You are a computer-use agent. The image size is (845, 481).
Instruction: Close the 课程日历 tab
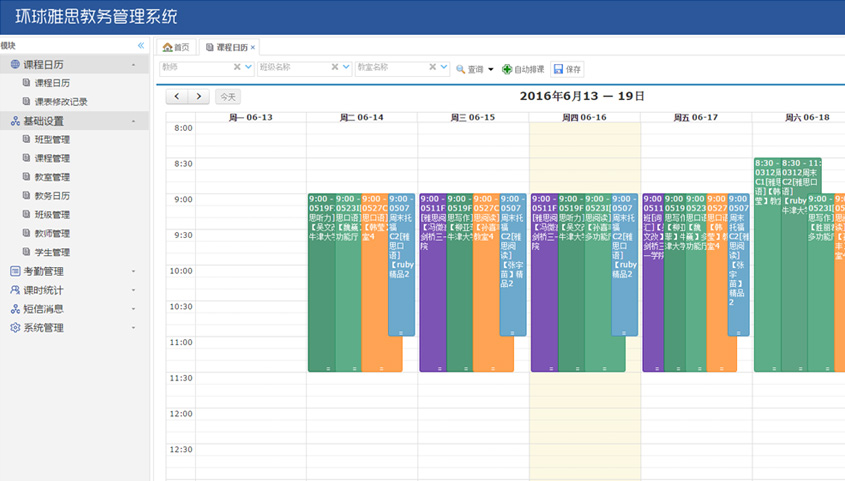tap(253, 47)
